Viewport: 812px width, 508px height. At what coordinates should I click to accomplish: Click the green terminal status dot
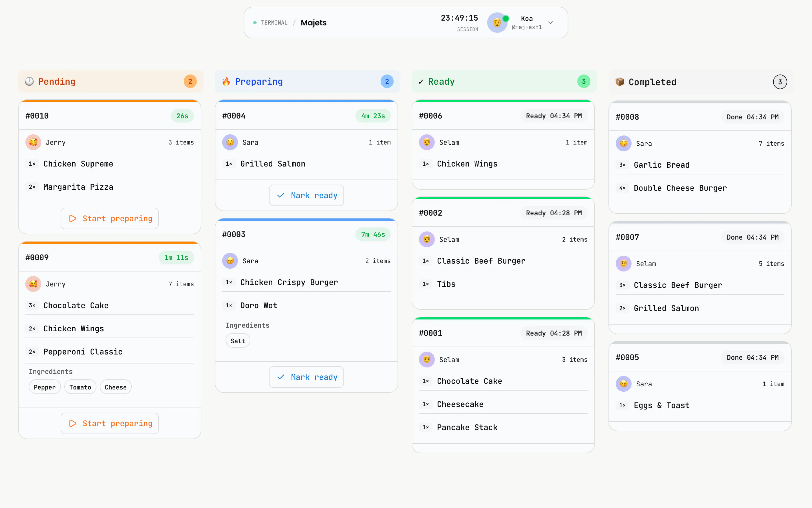(255, 23)
